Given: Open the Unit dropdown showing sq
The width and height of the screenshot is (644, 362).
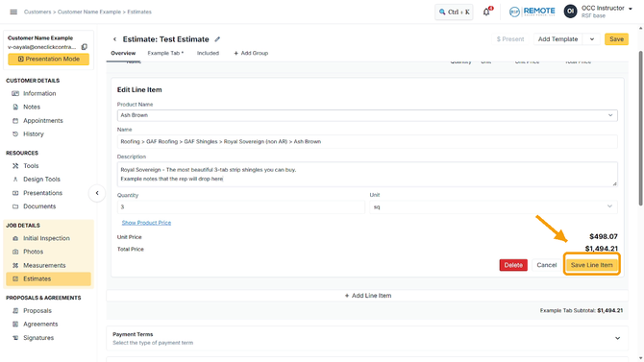Looking at the screenshot, I should [x=493, y=206].
